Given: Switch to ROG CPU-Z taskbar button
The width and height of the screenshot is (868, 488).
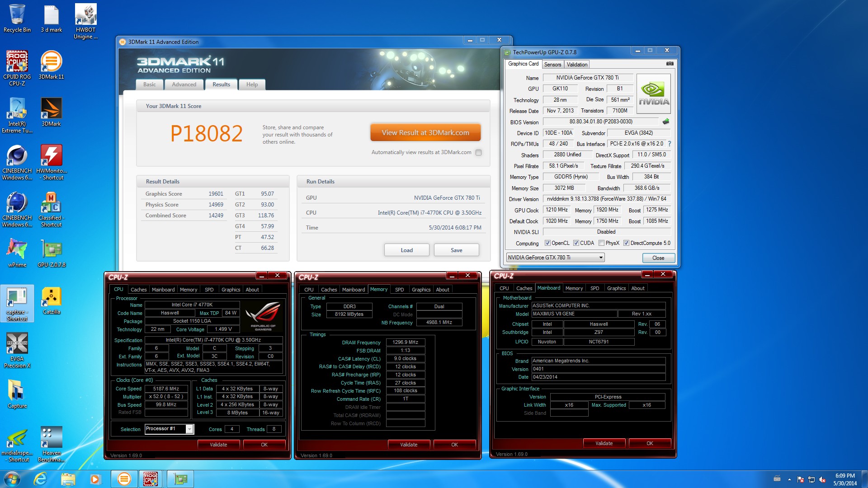Looking at the screenshot, I should point(151,479).
